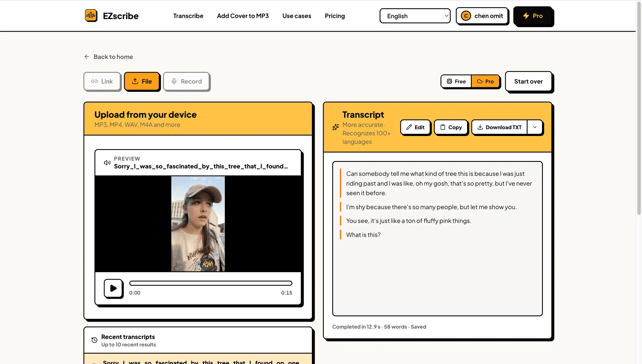Click the 0:00 current time label
The image size is (642, 364).
tap(135, 293)
